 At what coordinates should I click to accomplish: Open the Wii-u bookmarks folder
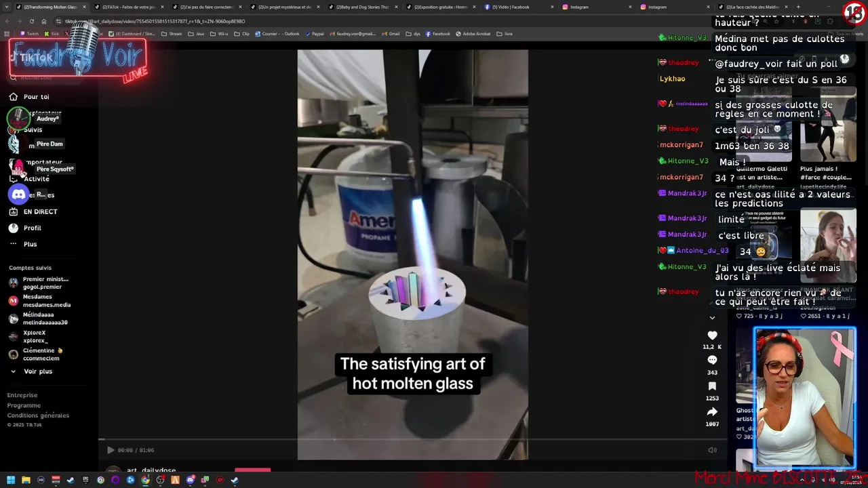click(219, 34)
